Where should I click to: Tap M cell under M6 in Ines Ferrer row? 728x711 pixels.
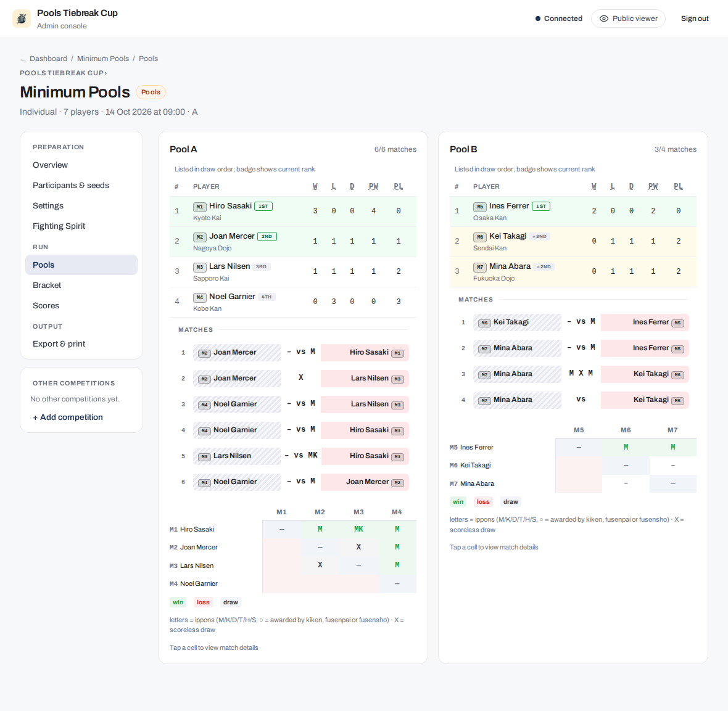tap(626, 447)
